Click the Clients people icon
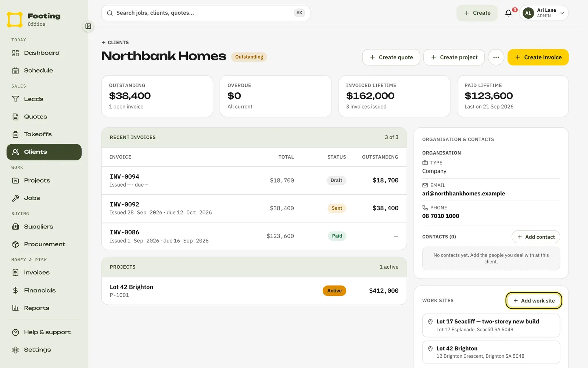The image size is (588, 368). [x=15, y=152]
